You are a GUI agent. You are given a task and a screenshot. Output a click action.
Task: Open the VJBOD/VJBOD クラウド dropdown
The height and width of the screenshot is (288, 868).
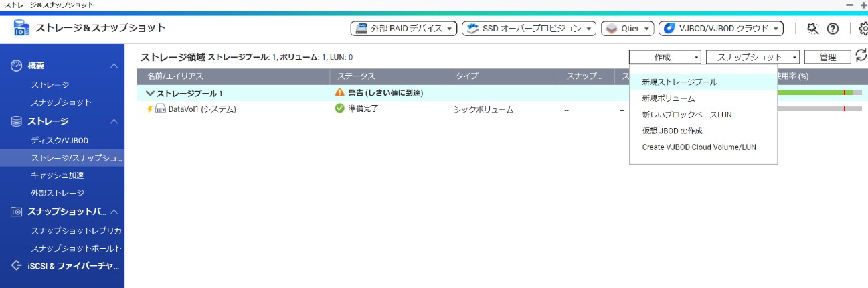click(721, 29)
